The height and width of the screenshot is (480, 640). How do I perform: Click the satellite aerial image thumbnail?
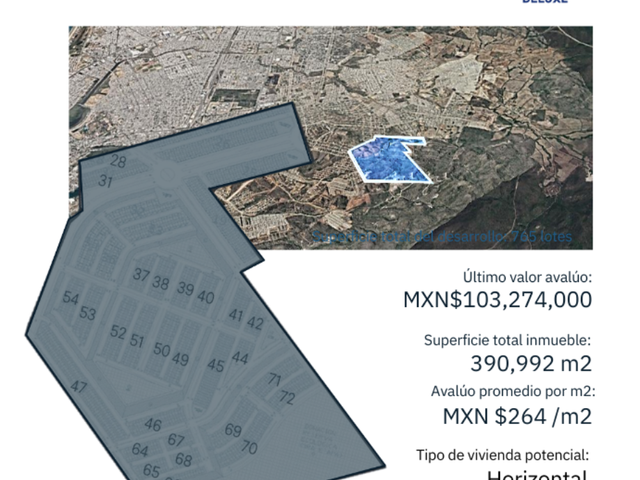coord(331,138)
